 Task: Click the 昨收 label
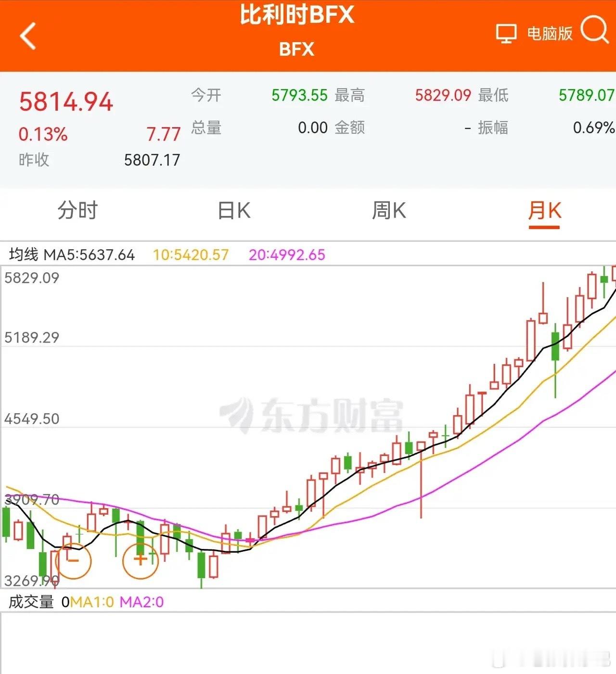(34, 160)
